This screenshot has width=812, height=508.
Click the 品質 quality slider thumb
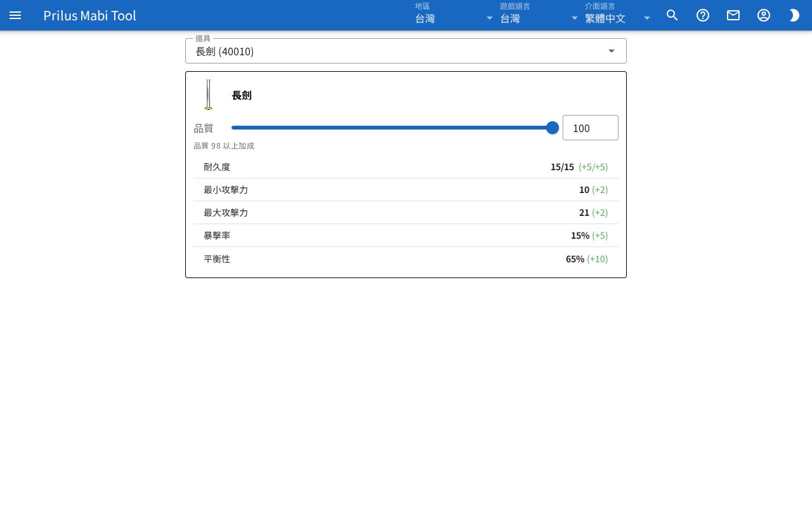[x=553, y=128]
